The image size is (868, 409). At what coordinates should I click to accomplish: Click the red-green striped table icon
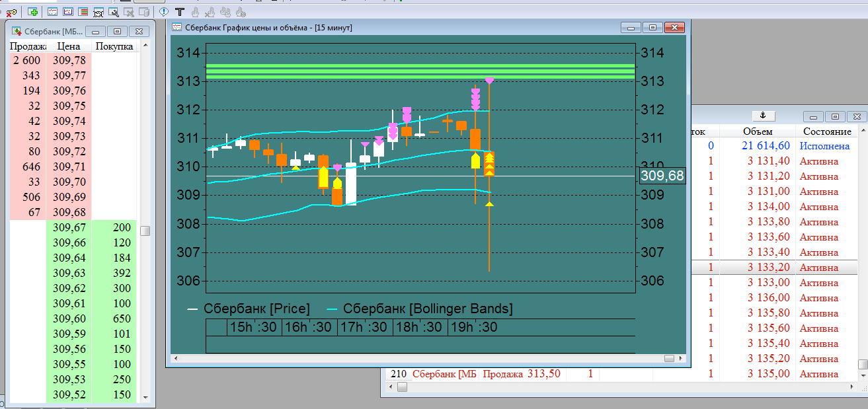(x=83, y=12)
